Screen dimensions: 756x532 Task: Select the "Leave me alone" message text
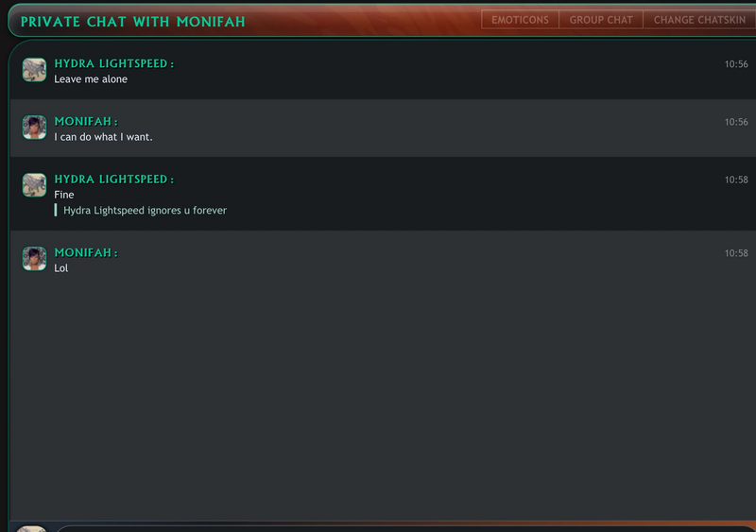[91, 79]
